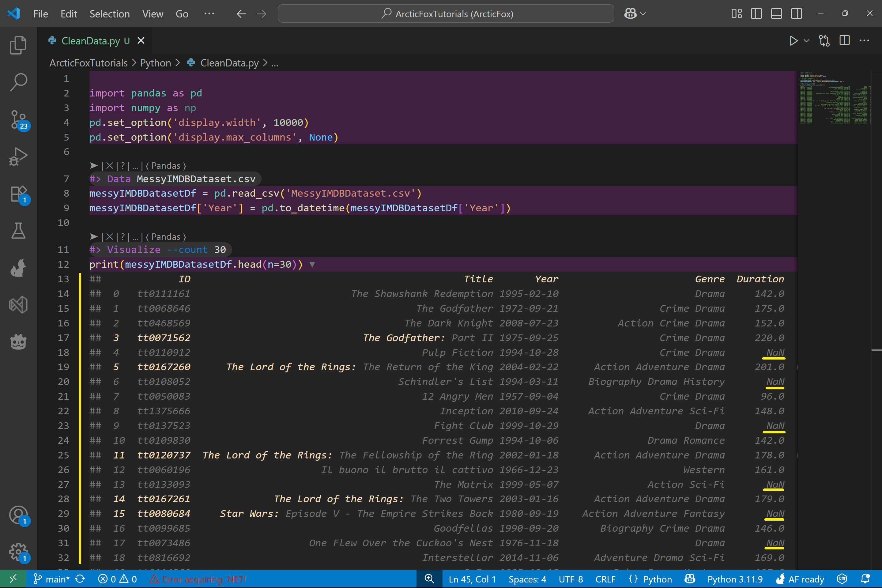The width and height of the screenshot is (882, 588).
Task: Click the AF ready status item
Action: pyautogui.click(x=800, y=579)
